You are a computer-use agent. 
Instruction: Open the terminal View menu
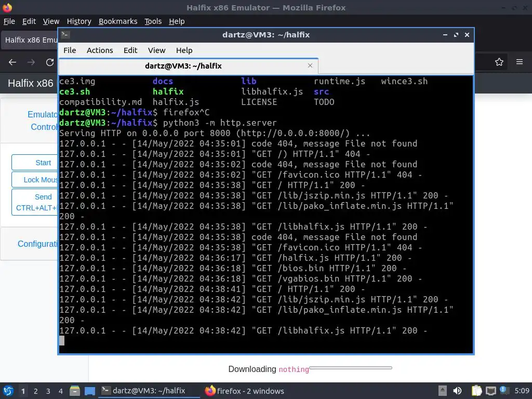pos(156,50)
